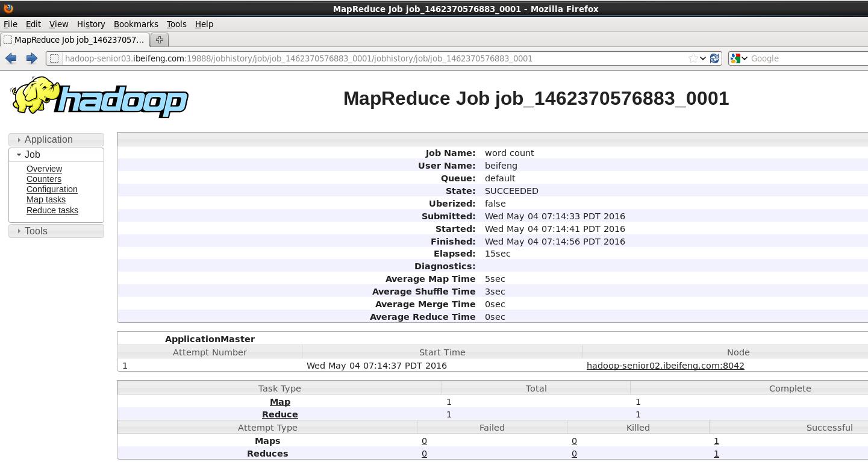The width and height of the screenshot is (868, 462).
Task: Click the Hadoop elephant logo
Action: [99, 97]
